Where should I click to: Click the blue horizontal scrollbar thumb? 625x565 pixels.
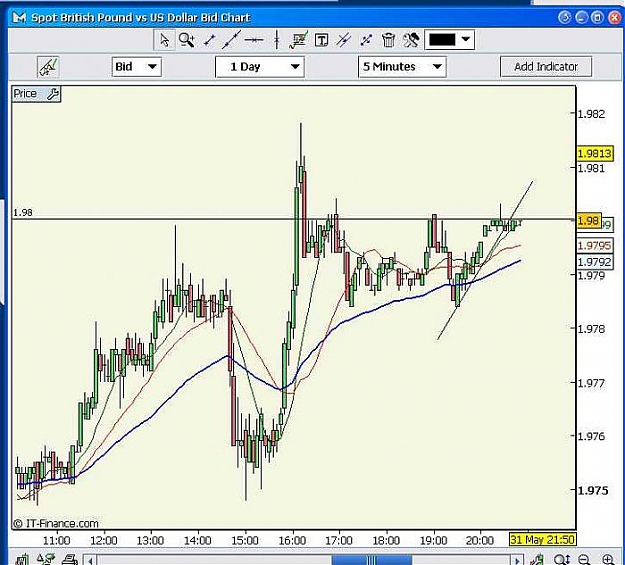(371, 560)
